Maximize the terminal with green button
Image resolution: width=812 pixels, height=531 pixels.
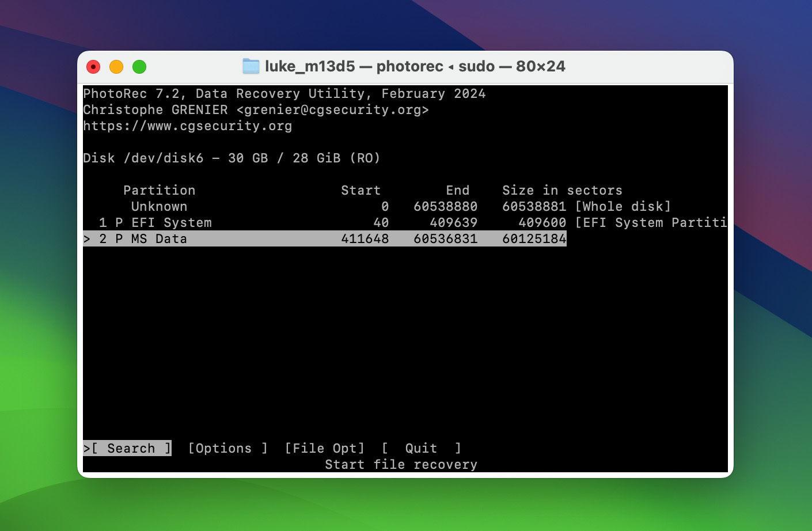click(139, 67)
